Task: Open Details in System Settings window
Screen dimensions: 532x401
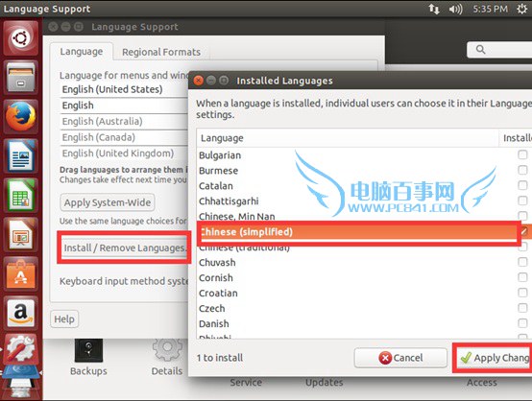Action: point(166,358)
